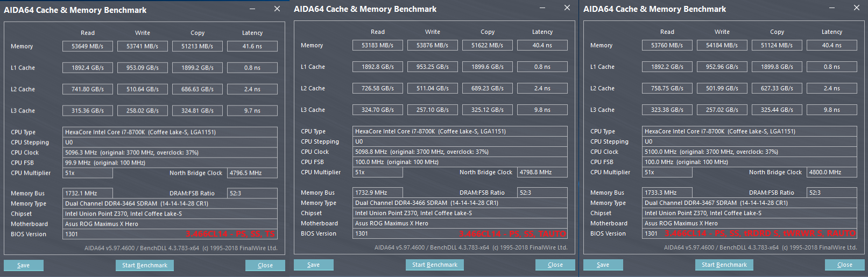The width and height of the screenshot is (868, 277).
Task: Click North Bridge Clock 4796.5 MHz
Action: point(252,173)
